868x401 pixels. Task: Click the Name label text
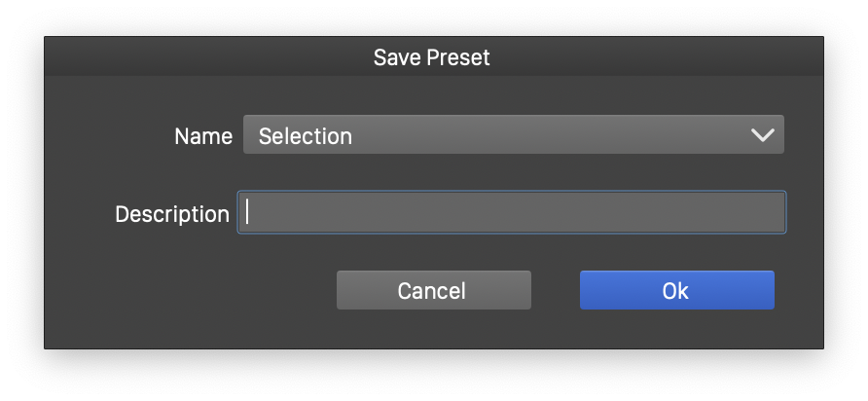[202, 136]
